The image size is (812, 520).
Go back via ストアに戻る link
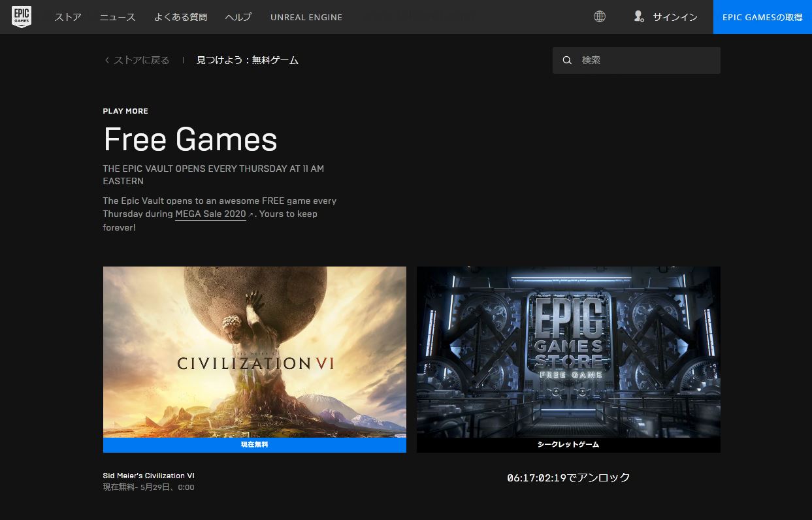[x=141, y=60]
